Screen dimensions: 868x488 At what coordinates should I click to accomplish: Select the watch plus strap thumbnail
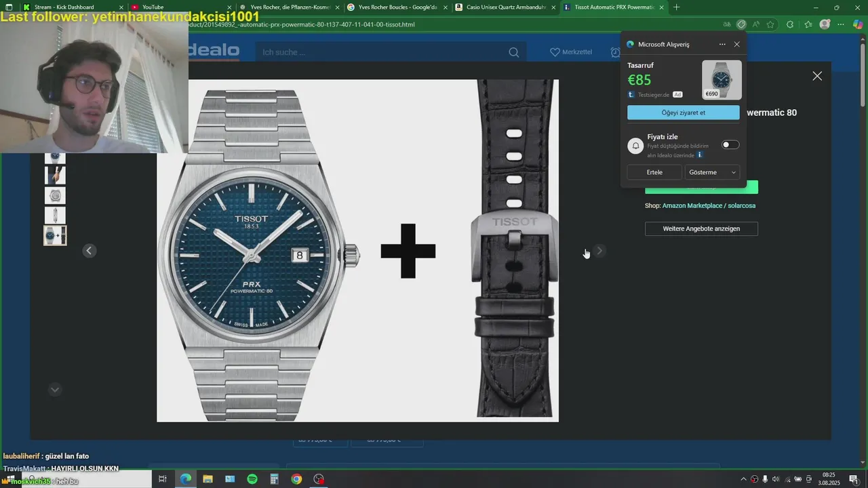pos(55,235)
